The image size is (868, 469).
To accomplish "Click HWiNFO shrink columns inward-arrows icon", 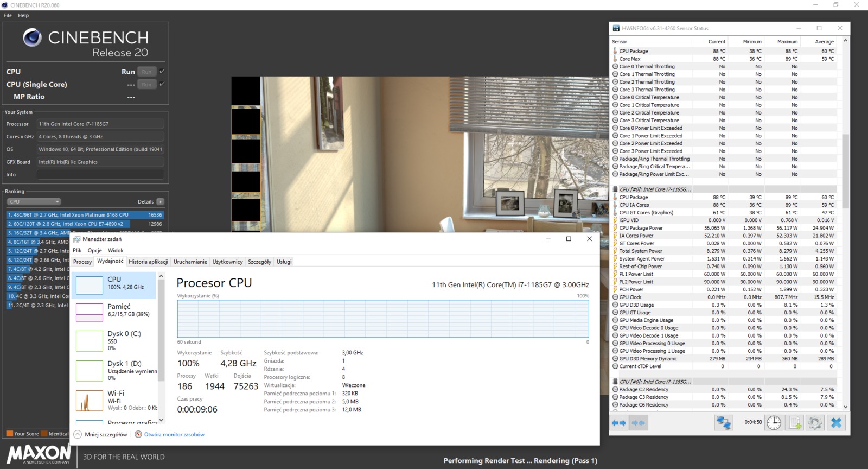I will (639, 422).
